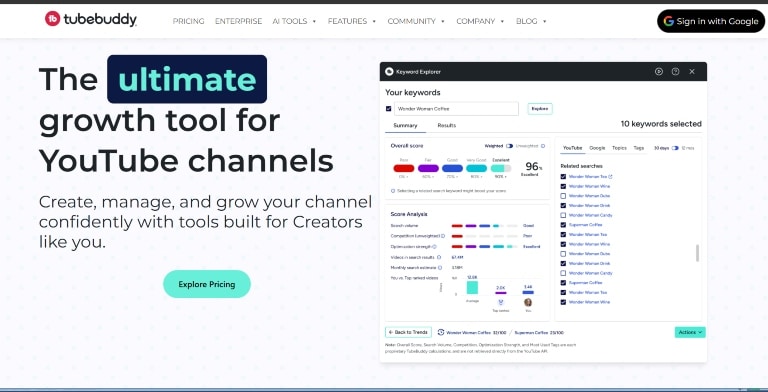This screenshot has height=392, width=768.
Task: Uncheck Wonder Woman Tea with the link icon
Action: point(563,176)
